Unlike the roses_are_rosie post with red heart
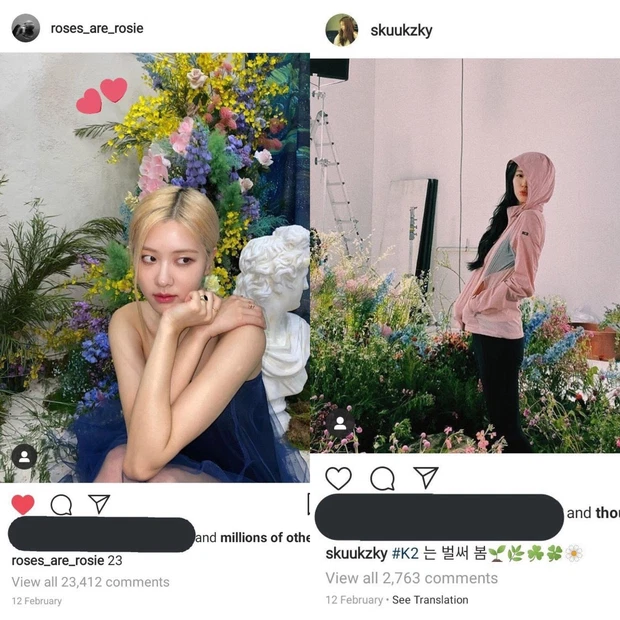Viewport: 620px width, 620px height. coord(23,504)
